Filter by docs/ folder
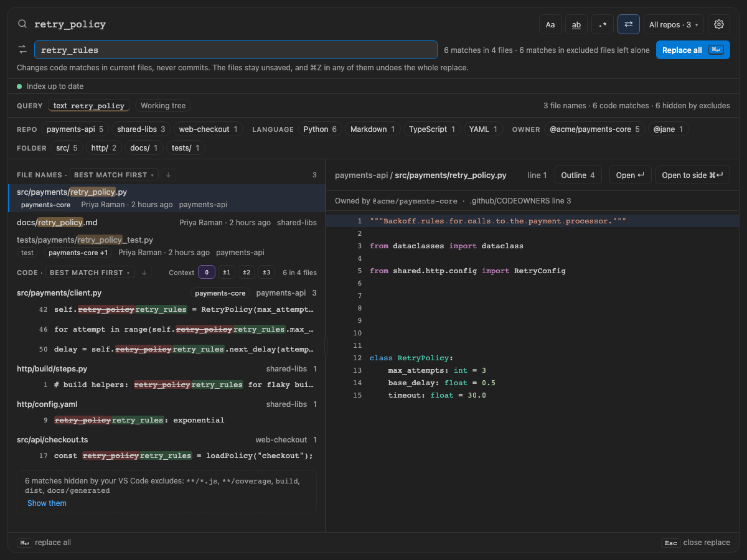 [144, 148]
